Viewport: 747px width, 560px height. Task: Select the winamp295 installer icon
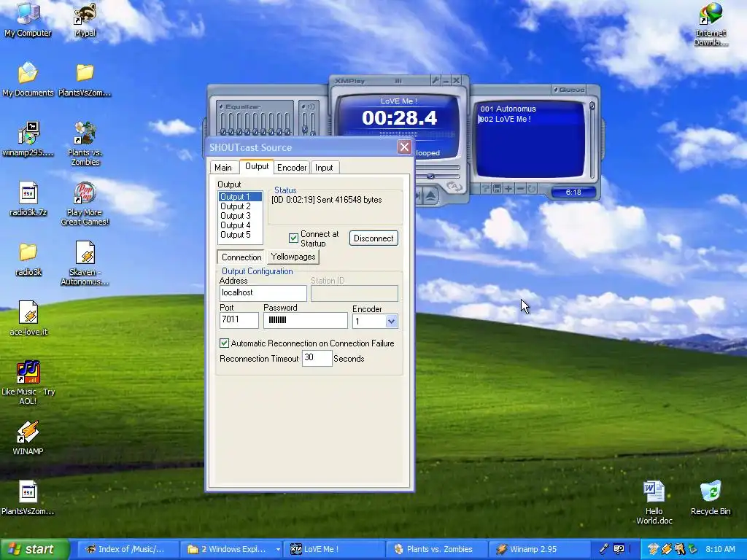(x=28, y=139)
